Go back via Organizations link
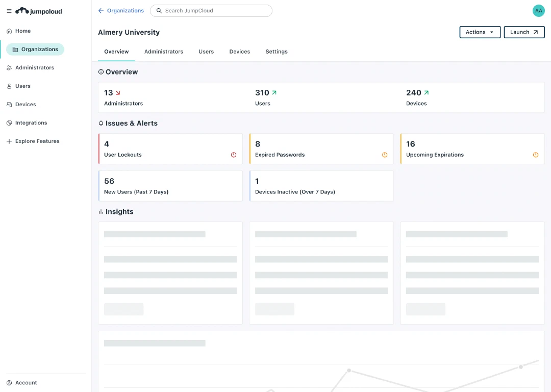 (x=126, y=11)
